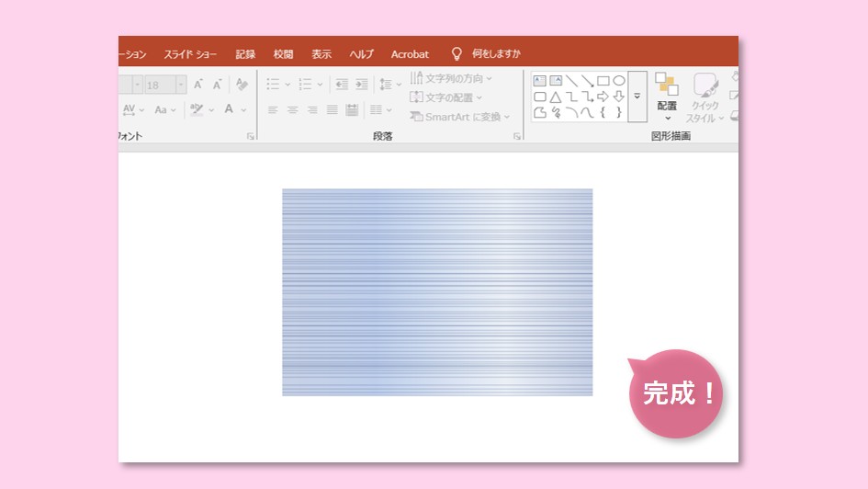
Task: Open the ヘルプ tab
Action: pos(361,54)
